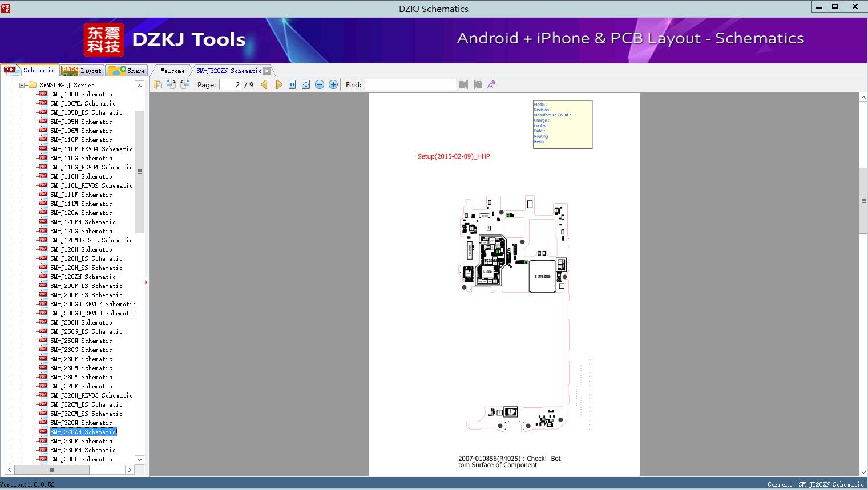Open SM-J100H Schematic
This screenshot has height=490, width=868.
(81, 94)
